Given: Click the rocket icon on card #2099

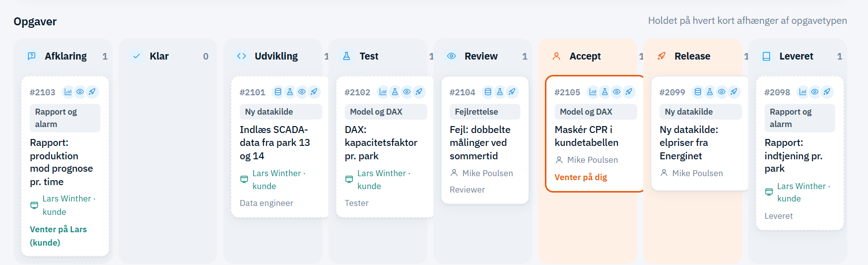Looking at the screenshot, I should coord(734,92).
